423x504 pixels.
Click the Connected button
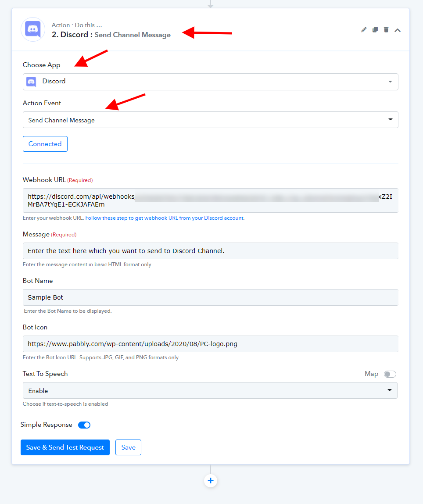(45, 144)
